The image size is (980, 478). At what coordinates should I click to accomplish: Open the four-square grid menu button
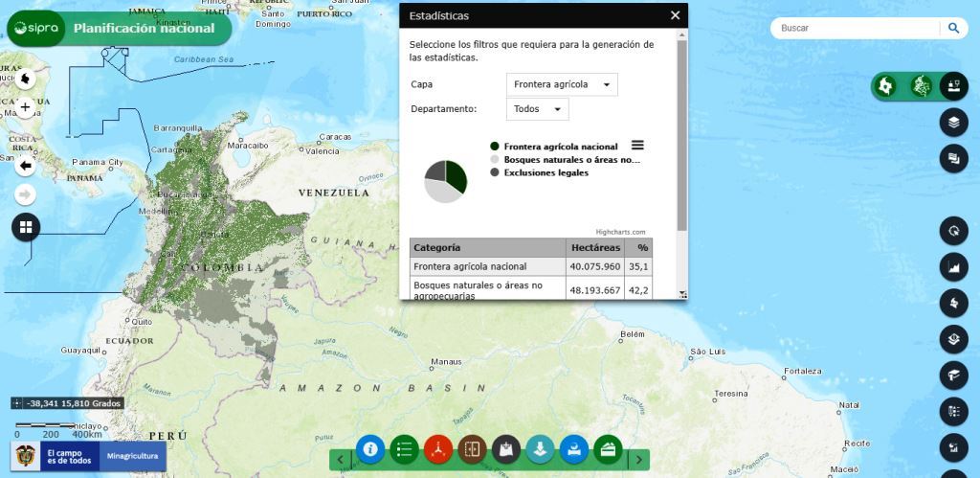pos(26,227)
